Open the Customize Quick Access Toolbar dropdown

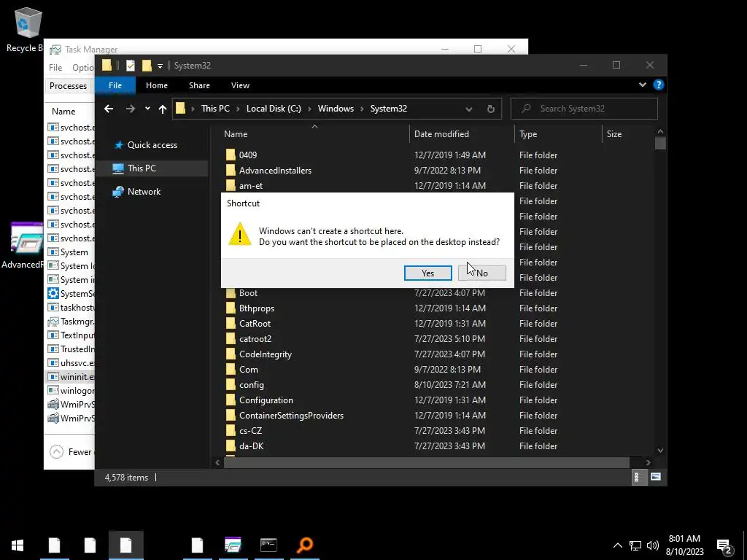pyautogui.click(x=160, y=66)
